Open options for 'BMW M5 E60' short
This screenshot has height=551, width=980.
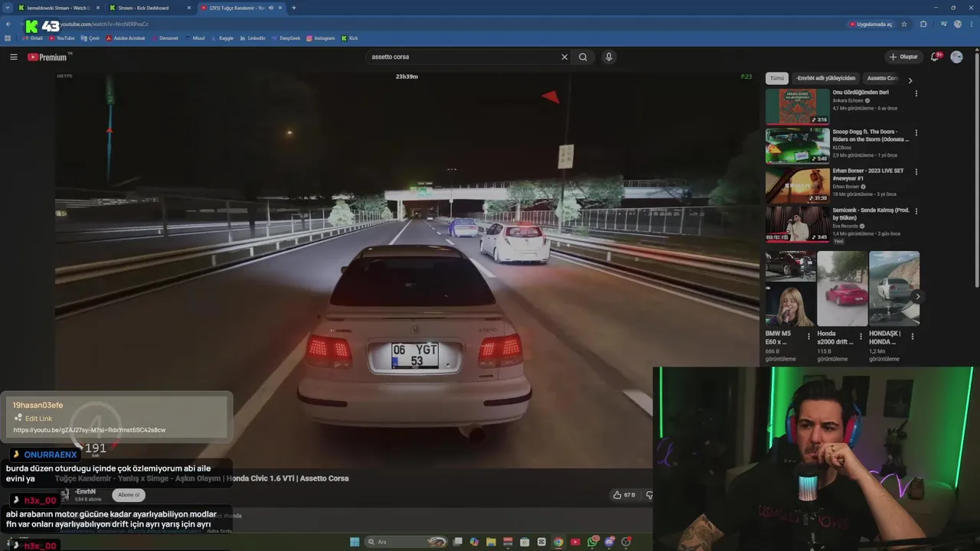tap(809, 335)
